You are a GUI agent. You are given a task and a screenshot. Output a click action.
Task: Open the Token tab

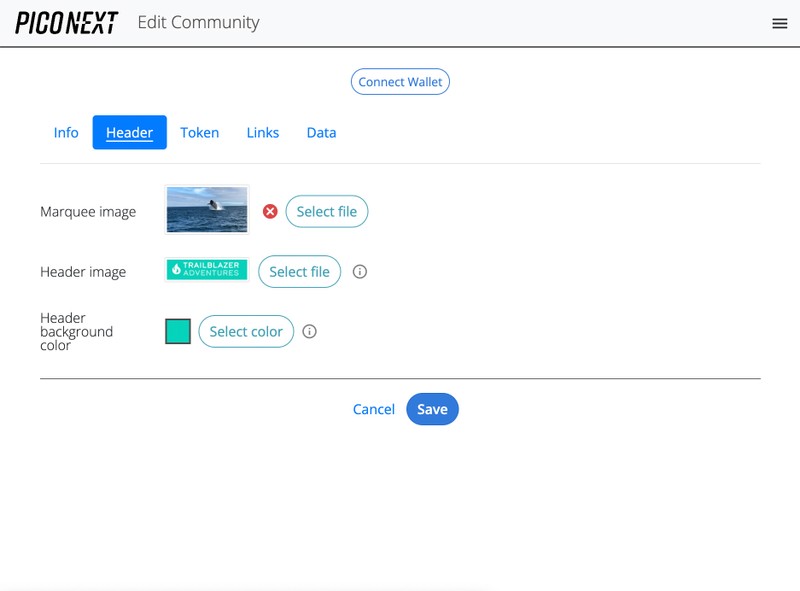[x=199, y=133]
